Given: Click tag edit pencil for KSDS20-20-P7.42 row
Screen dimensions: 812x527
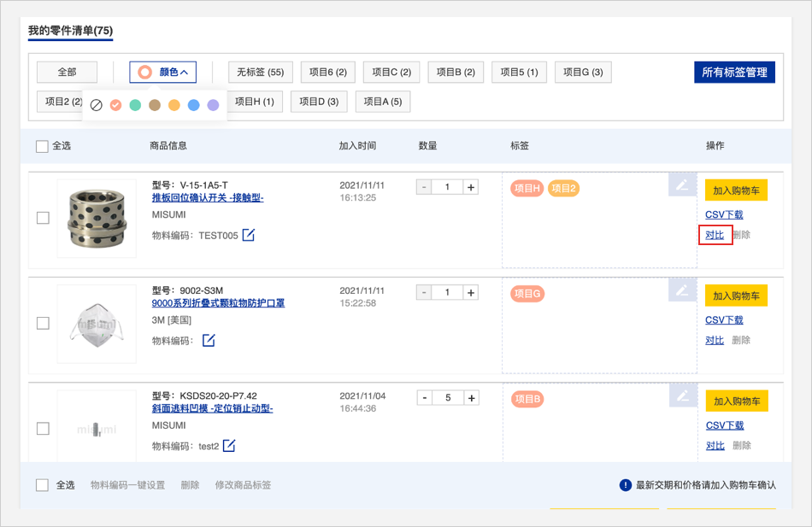Looking at the screenshot, I should coord(681,395).
